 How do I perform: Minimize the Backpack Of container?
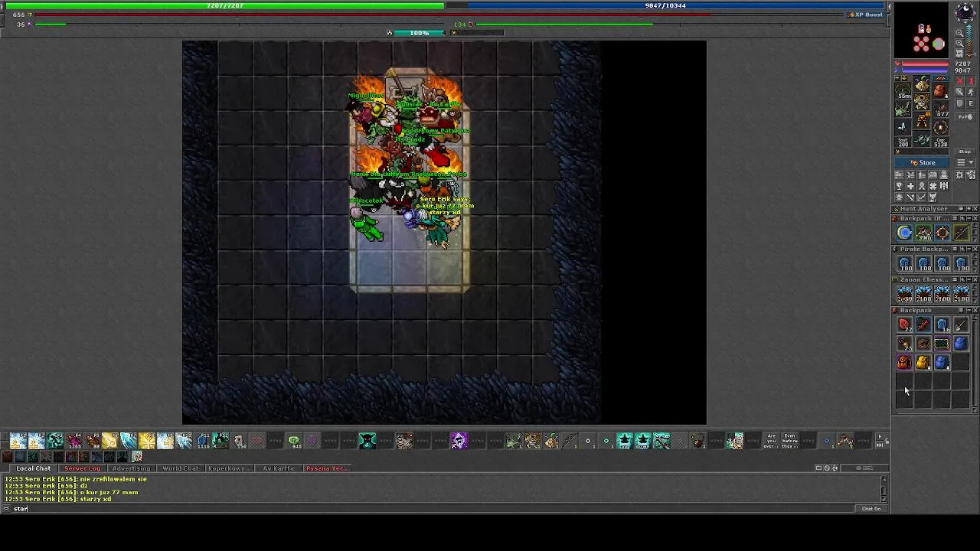(969, 218)
